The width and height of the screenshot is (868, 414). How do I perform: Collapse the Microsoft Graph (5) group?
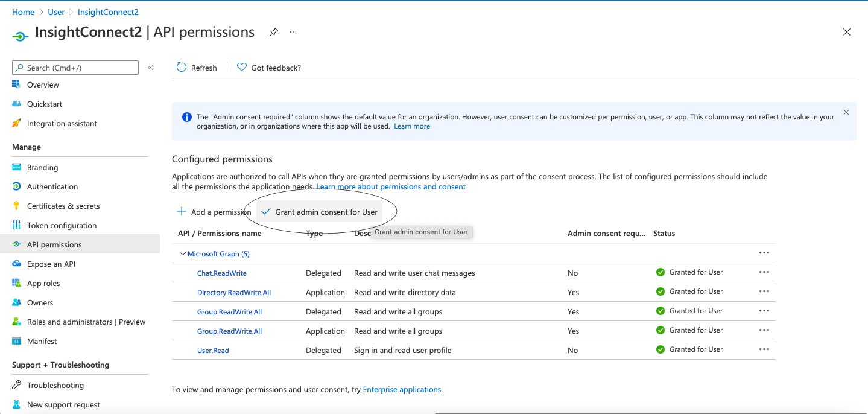(x=183, y=254)
